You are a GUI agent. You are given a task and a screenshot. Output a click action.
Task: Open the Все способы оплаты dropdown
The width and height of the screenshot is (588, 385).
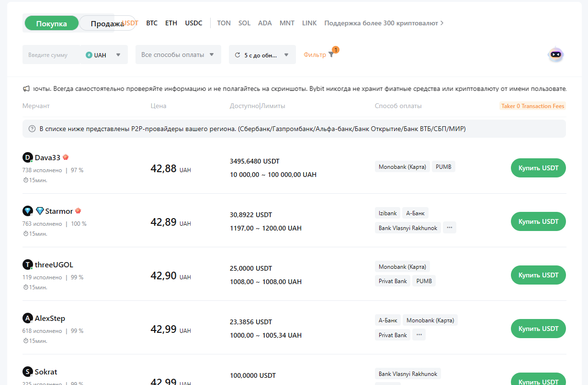(x=178, y=54)
